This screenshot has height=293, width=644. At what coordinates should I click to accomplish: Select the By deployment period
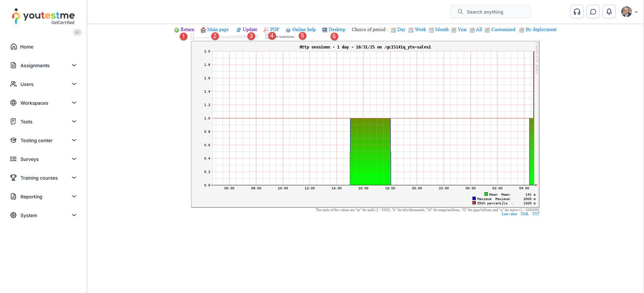pyautogui.click(x=541, y=30)
